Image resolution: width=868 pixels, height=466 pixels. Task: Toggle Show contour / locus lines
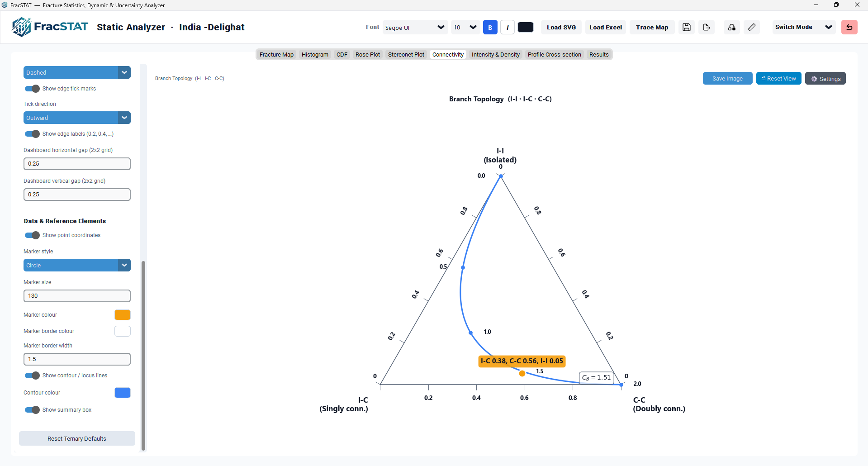coord(32,376)
